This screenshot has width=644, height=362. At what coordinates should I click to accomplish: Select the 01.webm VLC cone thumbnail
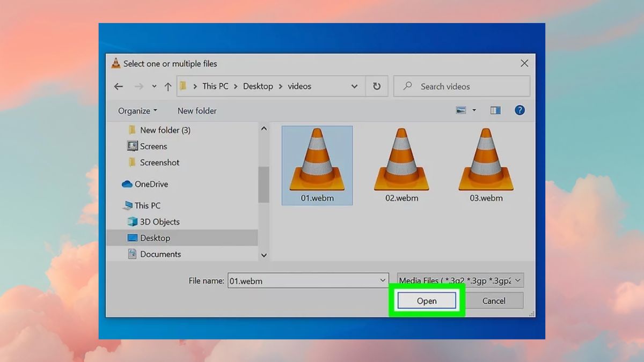[x=317, y=159]
